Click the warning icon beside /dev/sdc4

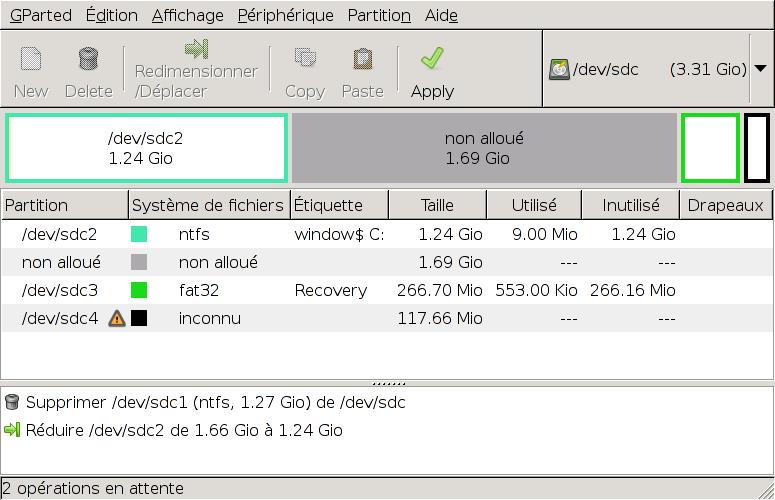pyautogui.click(x=117, y=319)
